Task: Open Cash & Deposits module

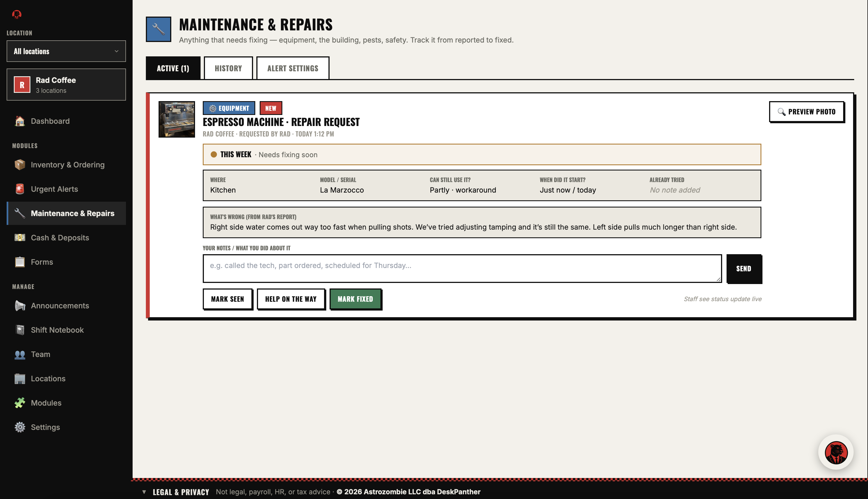Action: point(66,238)
